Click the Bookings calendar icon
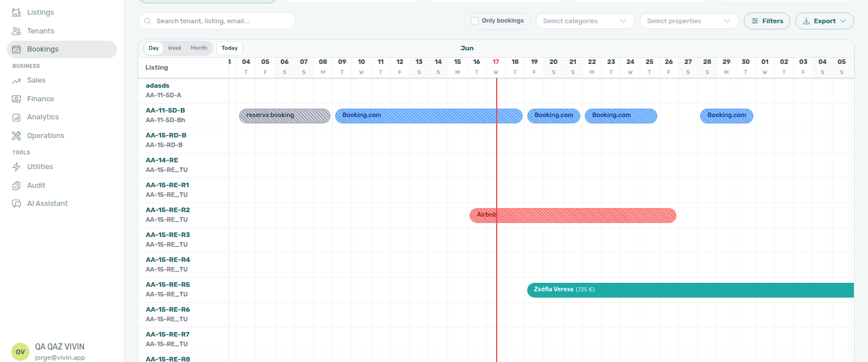 pyautogui.click(x=16, y=49)
